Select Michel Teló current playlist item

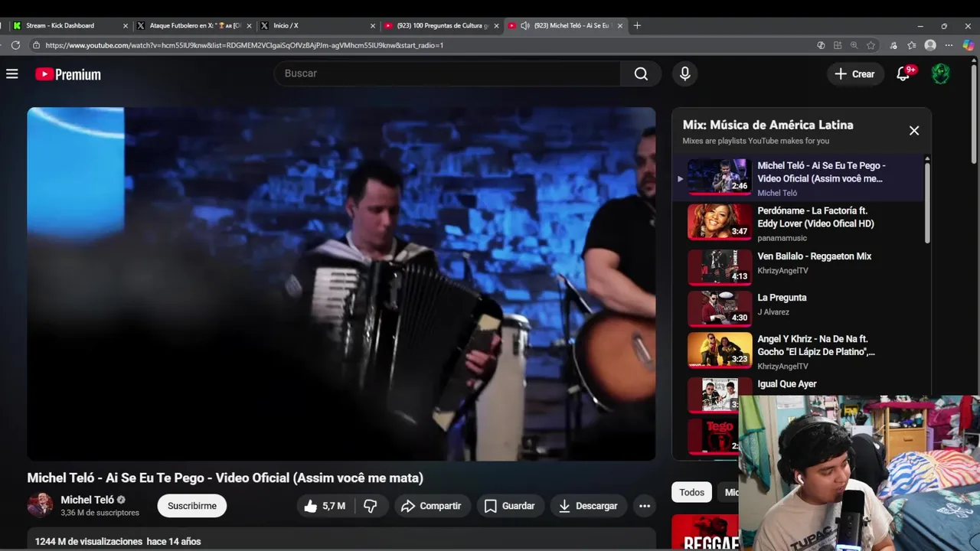[799, 178]
